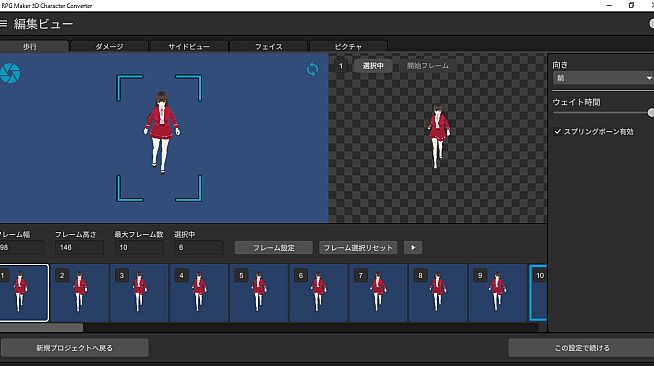Select the 選択中 toggle button
The height and width of the screenshot is (366, 654).
tap(373, 66)
